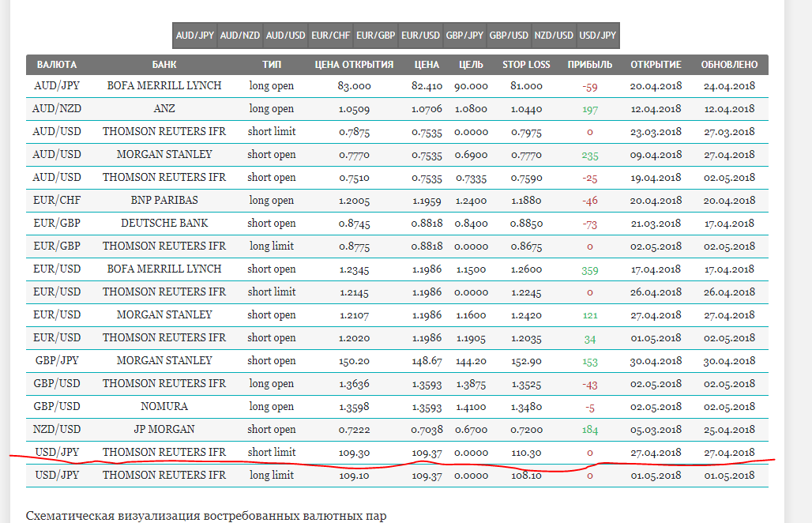812x523 pixels.
Task: Click the ЦЕЛЬ column header
Action: click(471, 65)
